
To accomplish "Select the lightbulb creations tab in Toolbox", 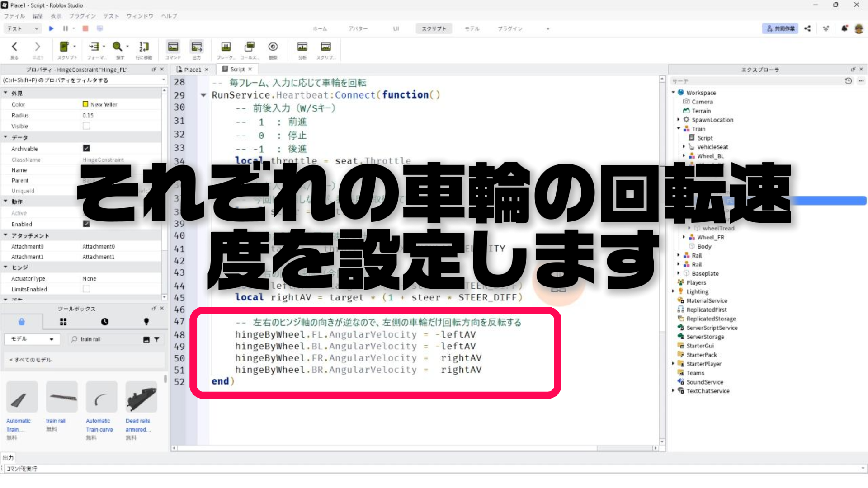I will coord(146,322).
